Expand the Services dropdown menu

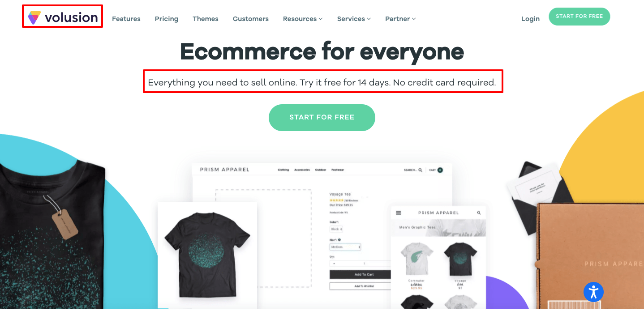354,19
